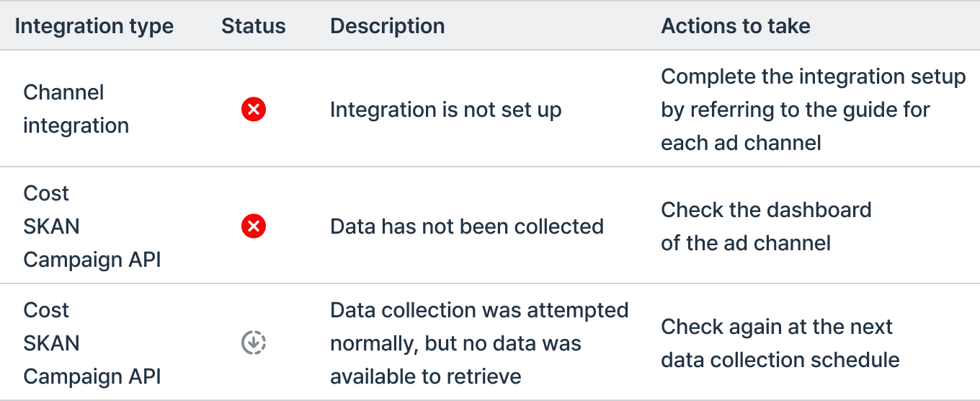Click the word SKAN in the second row
Viewport: 980px width, 401px height.
tap(52, 226)
